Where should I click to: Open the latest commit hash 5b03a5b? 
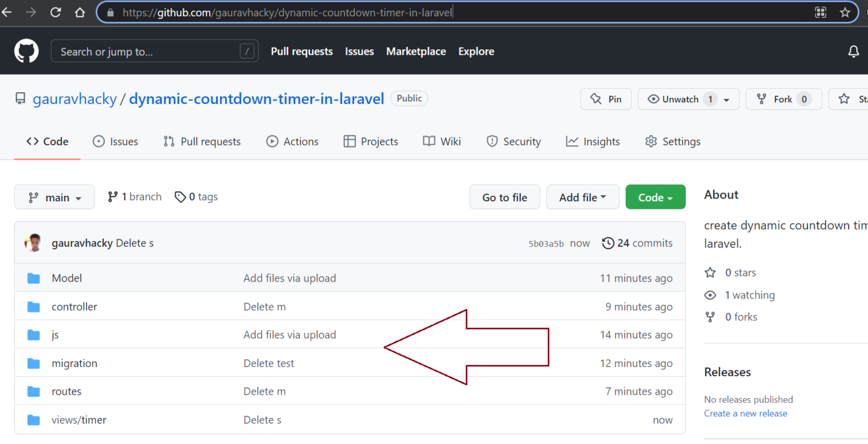pyautogui.click(x=546, y=244)
